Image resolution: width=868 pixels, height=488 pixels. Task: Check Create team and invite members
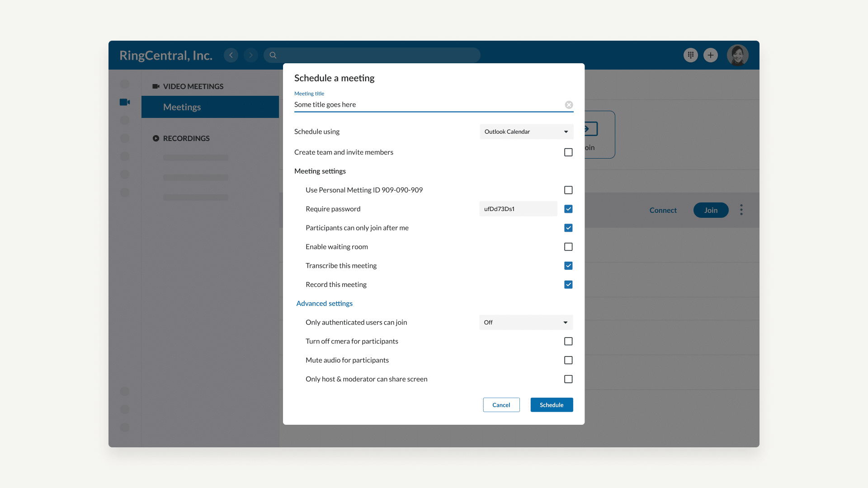coord(568,152)
